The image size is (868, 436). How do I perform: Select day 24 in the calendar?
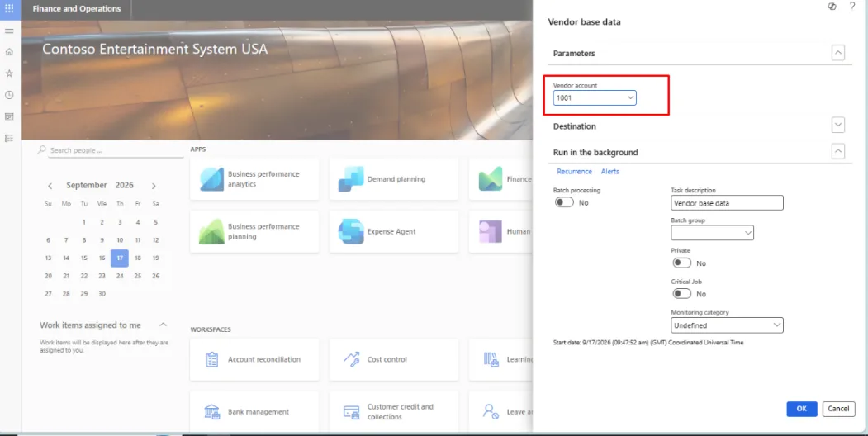(120, 276)
